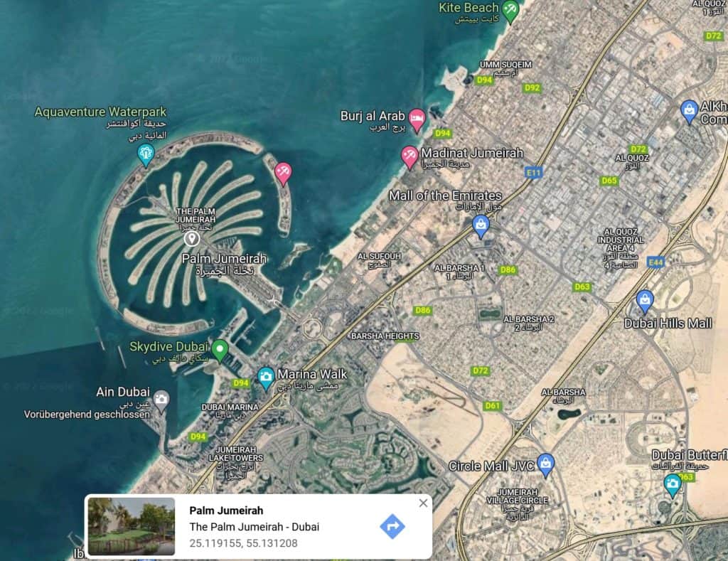The height and width of the screenshot is (561, 728).
Task: Click the Burj al Arab hotel pin
Action: tap(417, 120)
